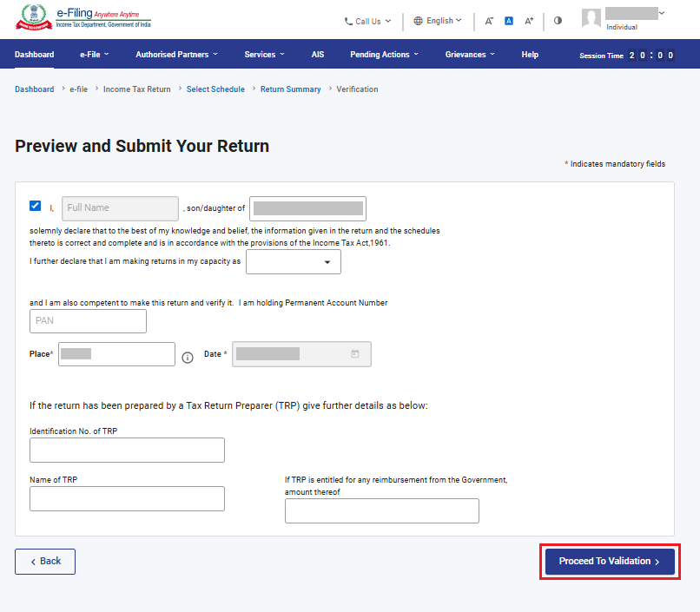Click Proceed To Validation button
The width and height of the screenshot is (700, 612).
(x=610, y=562)
